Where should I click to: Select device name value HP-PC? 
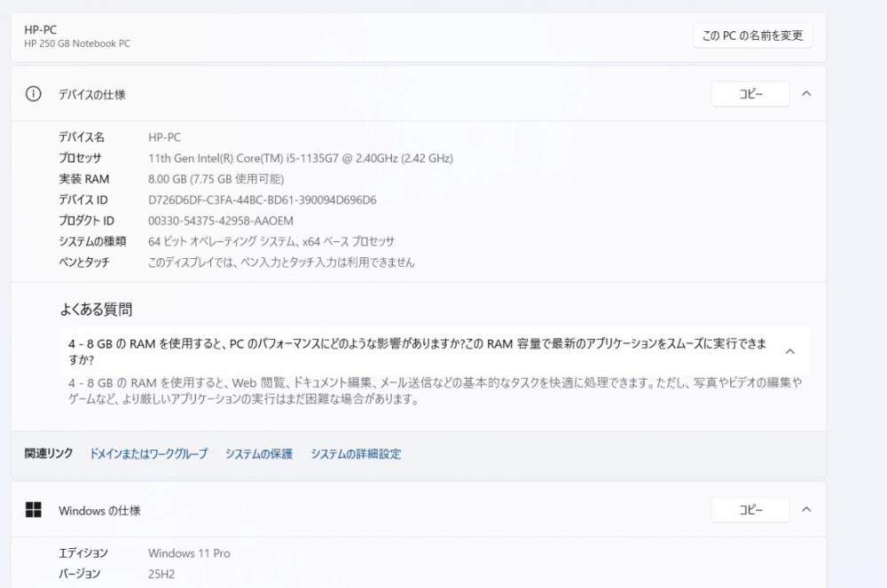click(165, 137)
